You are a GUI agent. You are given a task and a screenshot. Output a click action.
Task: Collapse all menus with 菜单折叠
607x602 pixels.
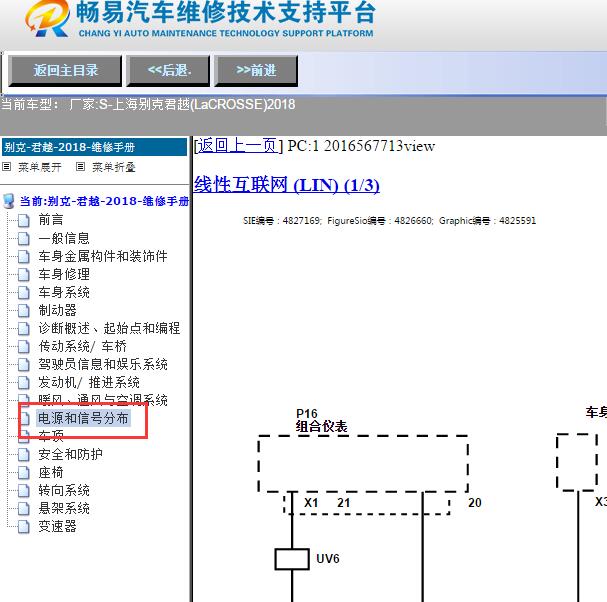(x=114, y=167)
